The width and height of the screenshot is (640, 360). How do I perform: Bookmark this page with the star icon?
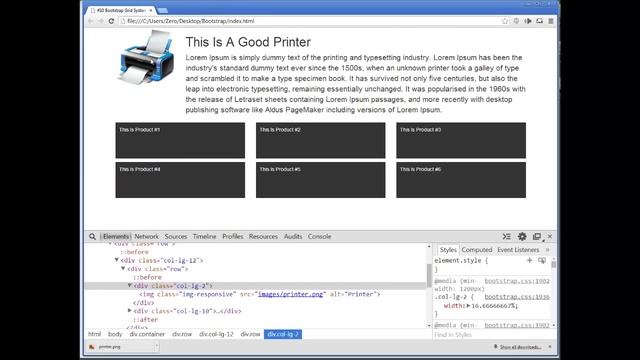[x=505, y=21]
